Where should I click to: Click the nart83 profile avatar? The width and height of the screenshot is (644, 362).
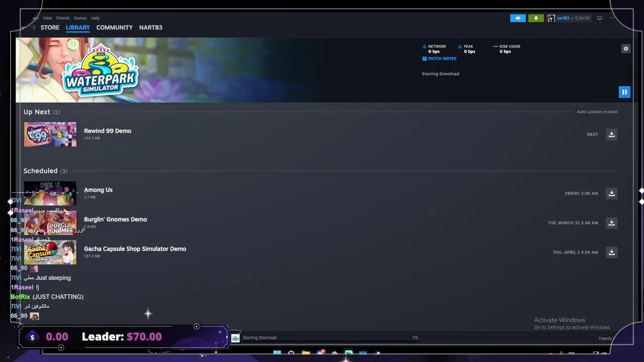551,18
